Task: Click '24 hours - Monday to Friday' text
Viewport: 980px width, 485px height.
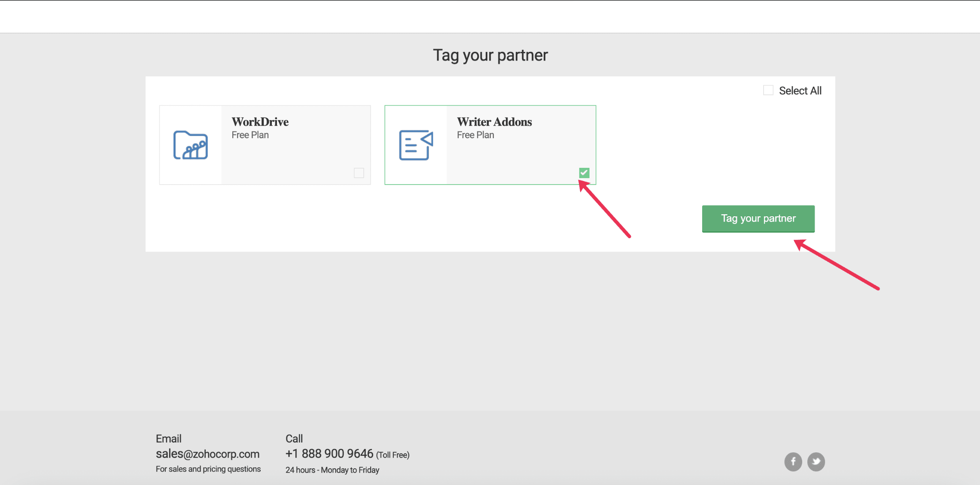Action: pos(332,470)
